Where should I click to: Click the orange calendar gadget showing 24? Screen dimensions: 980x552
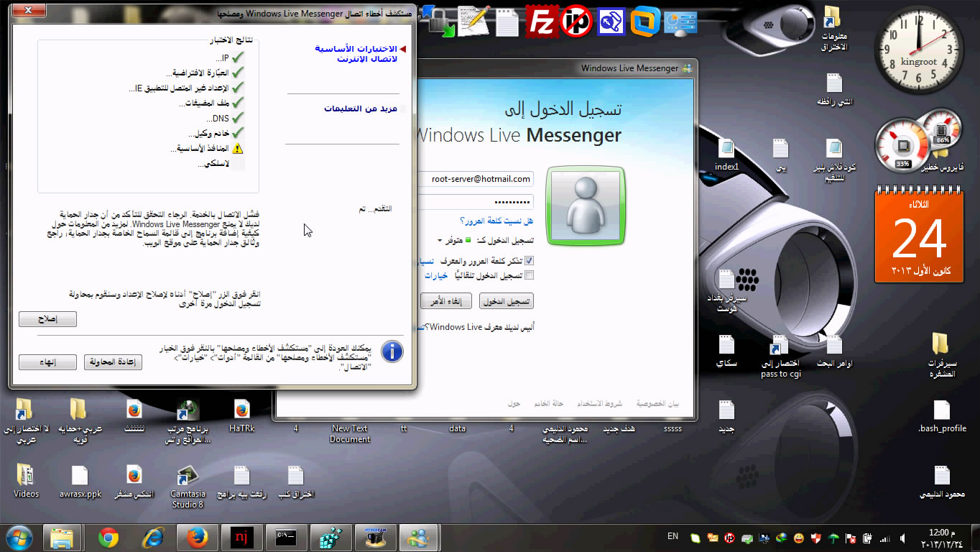click(x=919, y=236)
